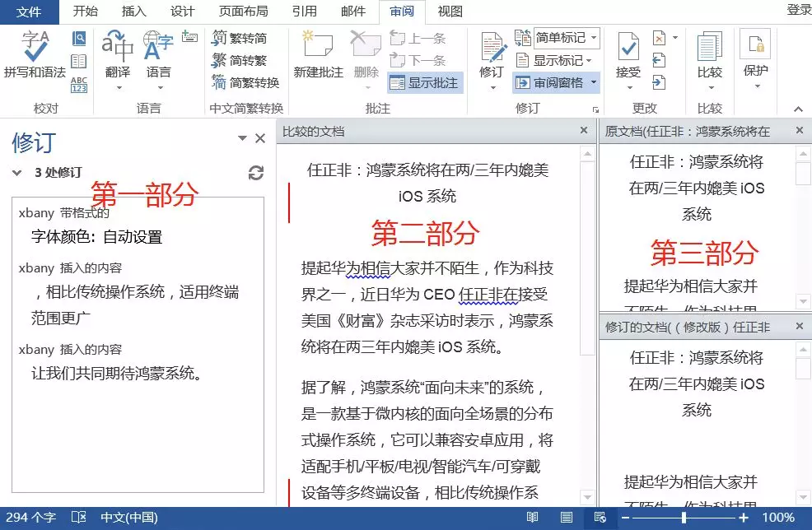Image resolution: width=812 pixels, height=530 pixels.
Task: Switch to the 开始 tab
Action: coord(86,12)
